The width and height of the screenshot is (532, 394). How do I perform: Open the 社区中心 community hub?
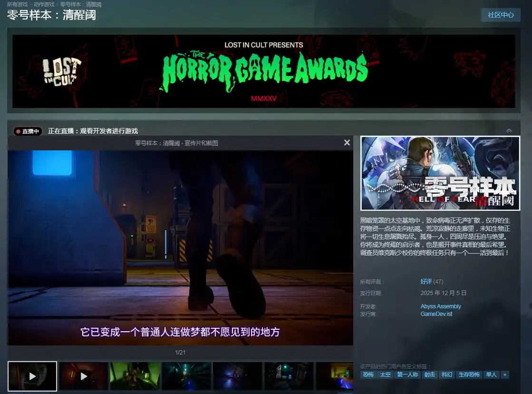501,15
